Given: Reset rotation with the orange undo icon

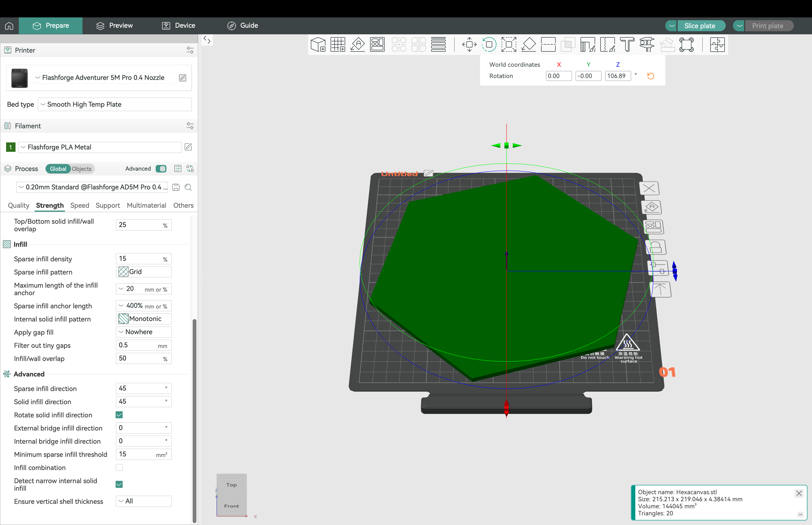Looking at the screenshot, I should pyautogui.click(x=651, y=76).
